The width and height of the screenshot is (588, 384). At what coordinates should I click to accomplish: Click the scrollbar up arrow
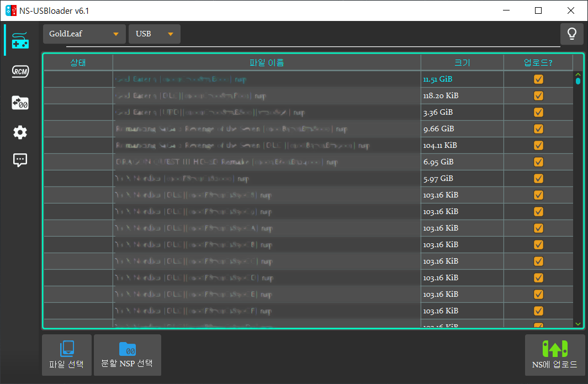pyautogui.click(x=578, y=74)
